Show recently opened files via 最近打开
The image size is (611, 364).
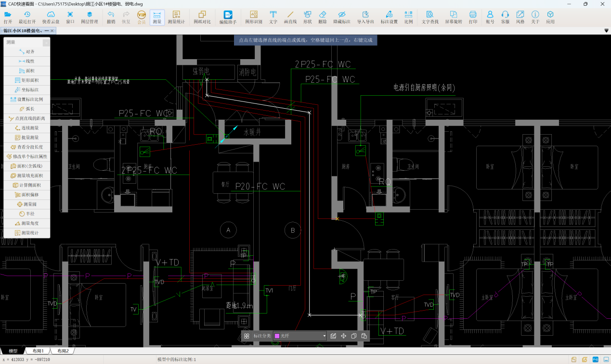(27, 17)
